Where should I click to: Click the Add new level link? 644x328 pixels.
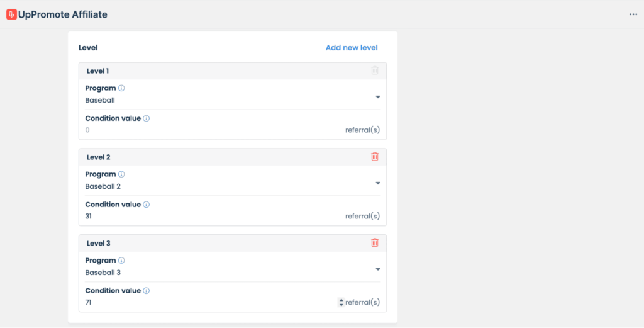(352, 48)
